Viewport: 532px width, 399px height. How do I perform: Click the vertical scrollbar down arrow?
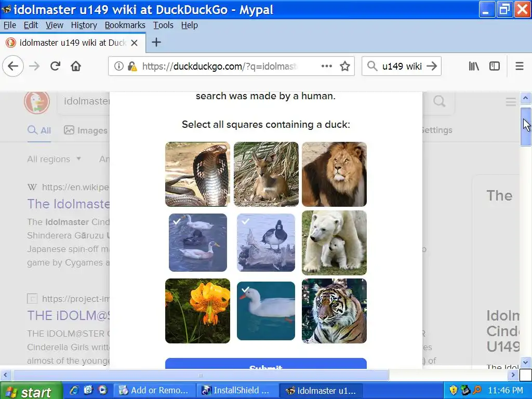point(526,362)
